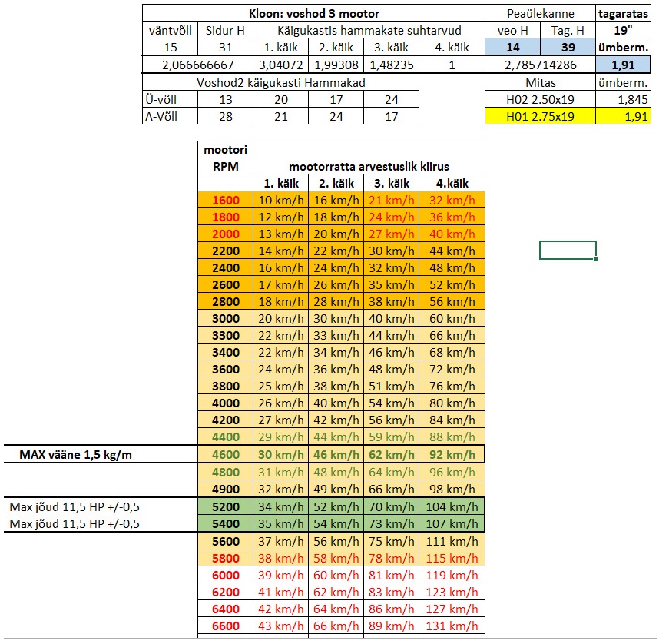Click the yellow "H01 2.75x19" cell
Screen dimensions: 659x644
tap(541, 116)
